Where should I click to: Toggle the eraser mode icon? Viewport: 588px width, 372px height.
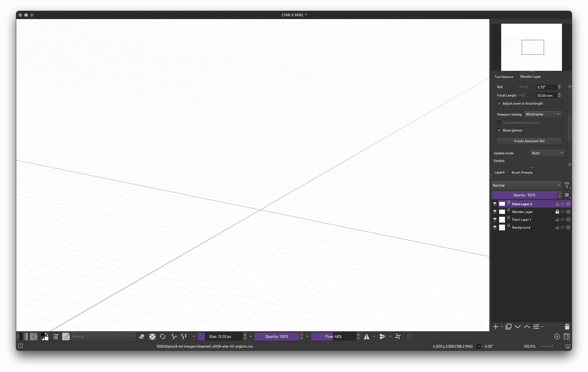click(x=142, y=336)
